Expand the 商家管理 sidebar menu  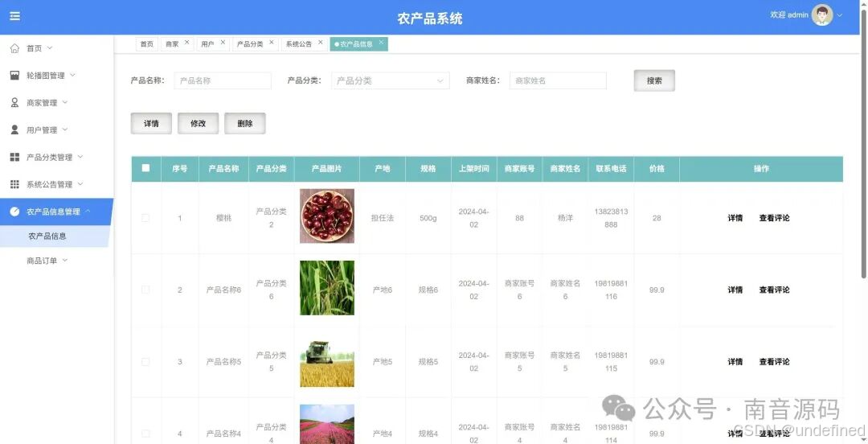pos(65,102)
